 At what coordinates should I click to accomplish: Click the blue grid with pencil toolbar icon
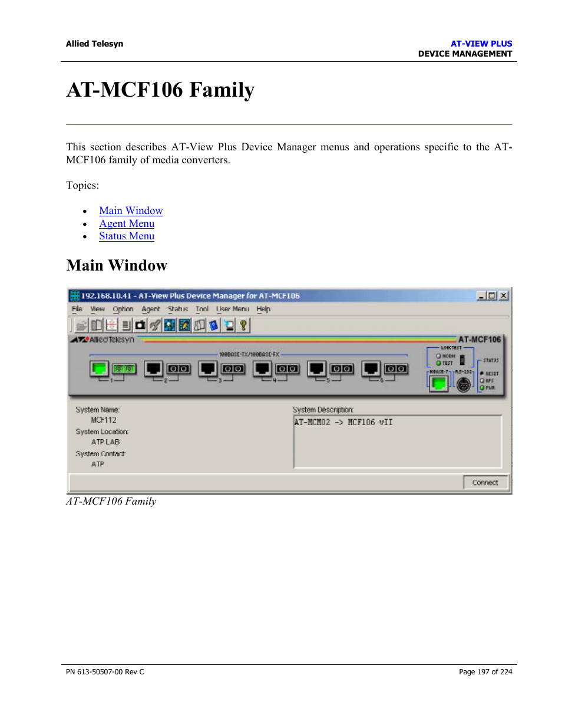[x=184, y=325]
